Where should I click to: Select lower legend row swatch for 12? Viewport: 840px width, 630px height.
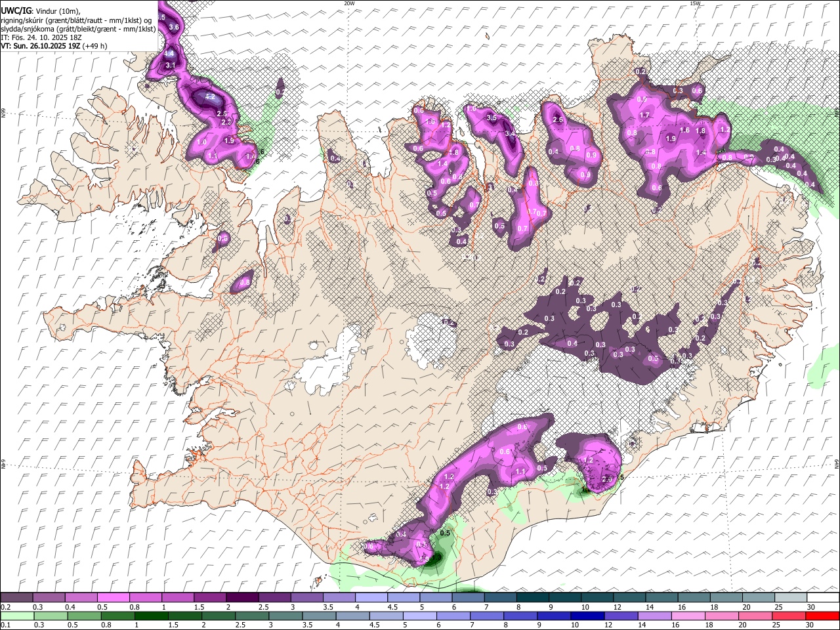tap(621, 616)
